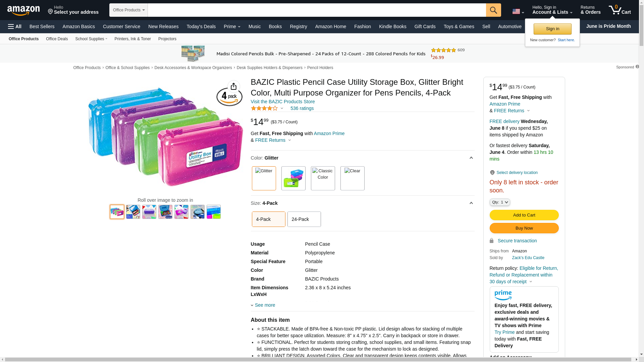Screen dimensions: 644x362
Task: Open the All hamburger menu
Action: 15,26
